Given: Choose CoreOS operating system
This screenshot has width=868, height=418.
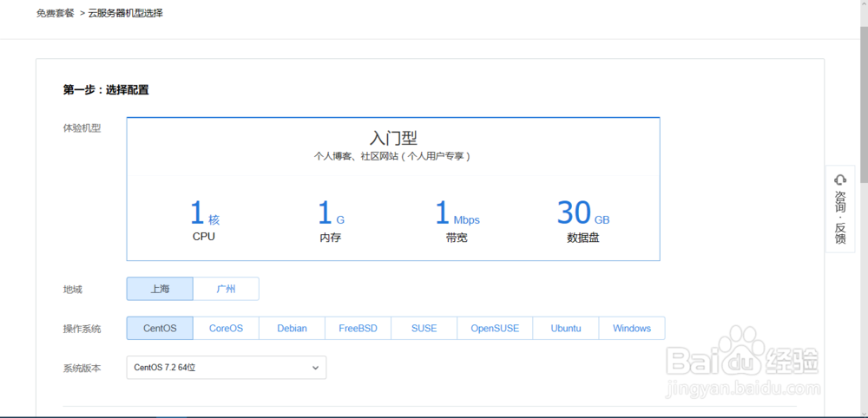Looking at the screenshot, I should coord(226,329).
